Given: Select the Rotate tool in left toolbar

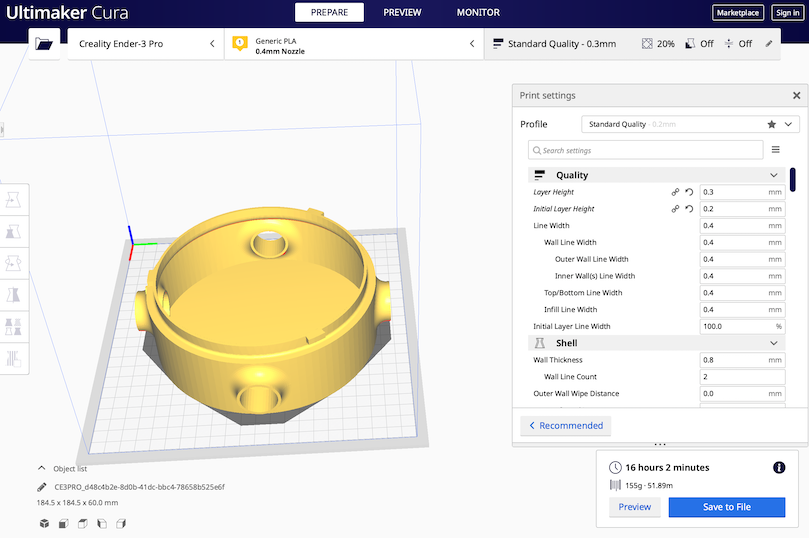Looking at the screenshot, I should pyautogui.click(x=13, y=263).
